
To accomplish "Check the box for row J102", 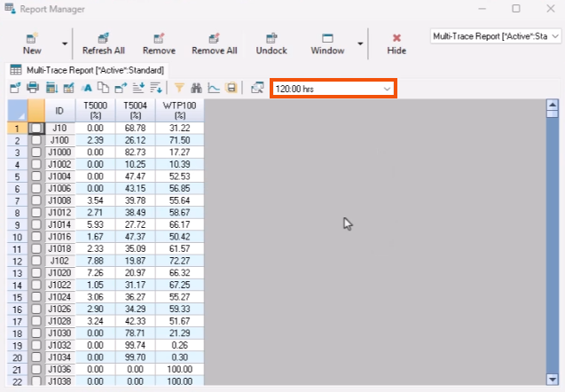I will click(36, 261).
